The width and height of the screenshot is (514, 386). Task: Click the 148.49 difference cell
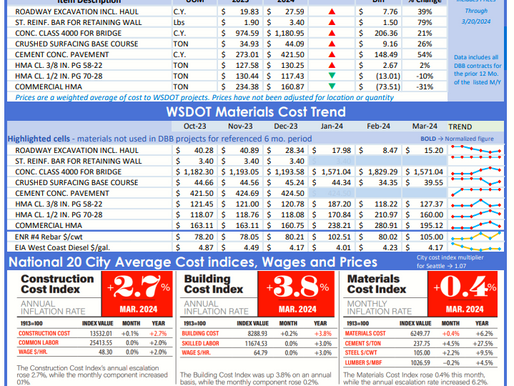tap(386, 54)
